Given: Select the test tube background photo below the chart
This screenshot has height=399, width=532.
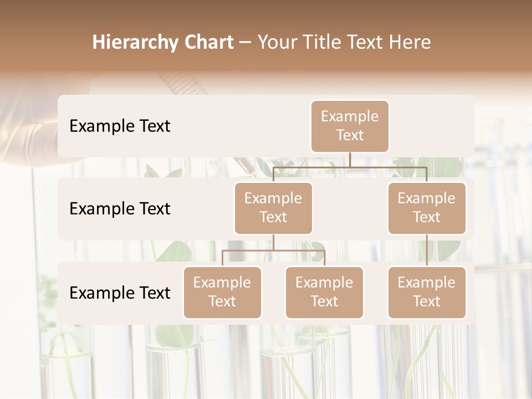Looking at the screenshot, I should (266, 360).
